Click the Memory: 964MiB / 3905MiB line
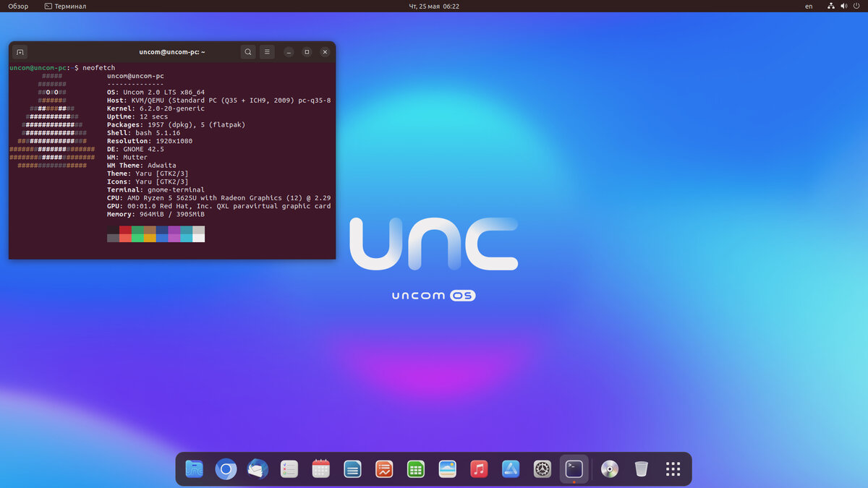868x488 pixels. coord(156,214)
